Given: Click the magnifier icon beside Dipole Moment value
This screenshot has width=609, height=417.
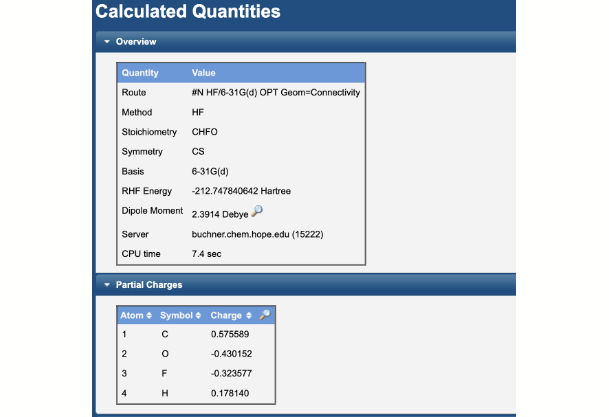Looking at the screenshot, I should pos(257,211).
